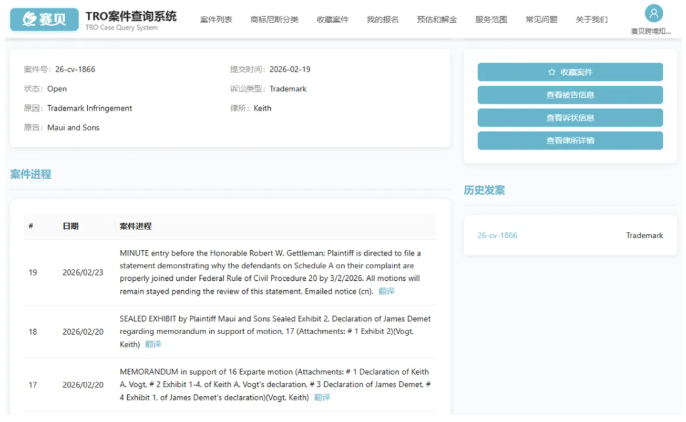Open 常见问题 in navigation bar
The width and height of the screenshot is (686, 422).
(543, 20)
